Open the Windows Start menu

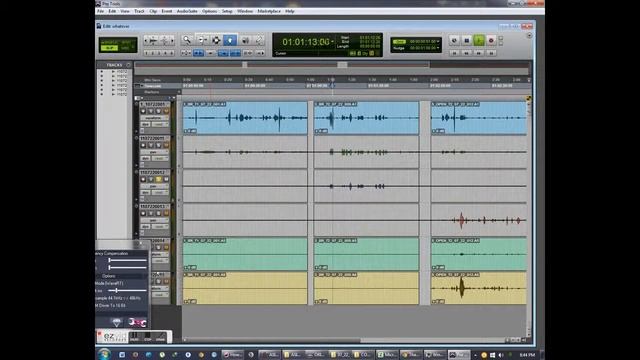104,354
